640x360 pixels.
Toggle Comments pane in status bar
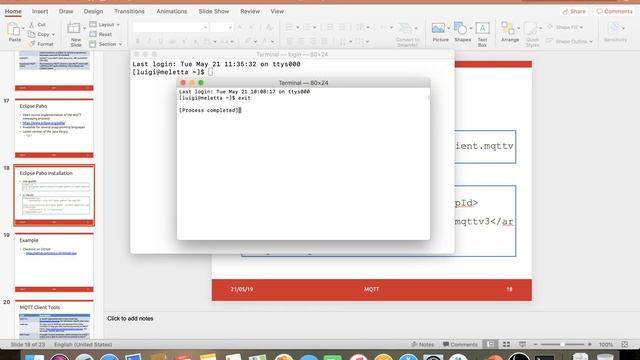point(460,344)
